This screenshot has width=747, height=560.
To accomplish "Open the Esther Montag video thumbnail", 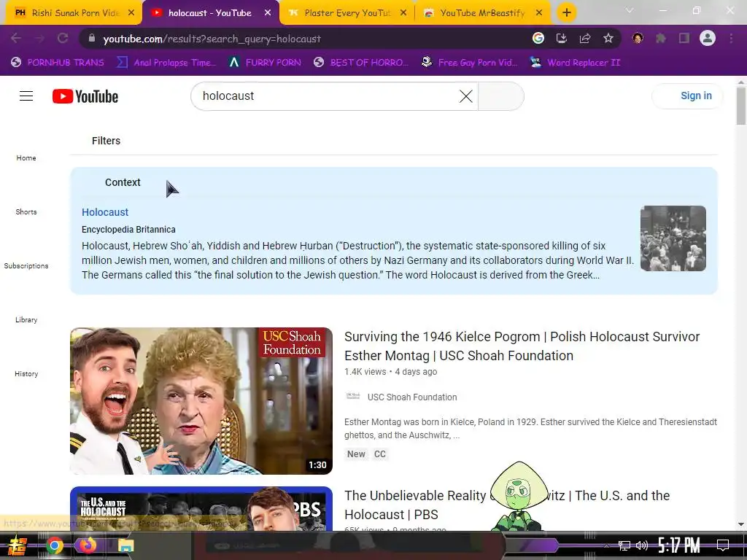I will (x=201, y=400).
